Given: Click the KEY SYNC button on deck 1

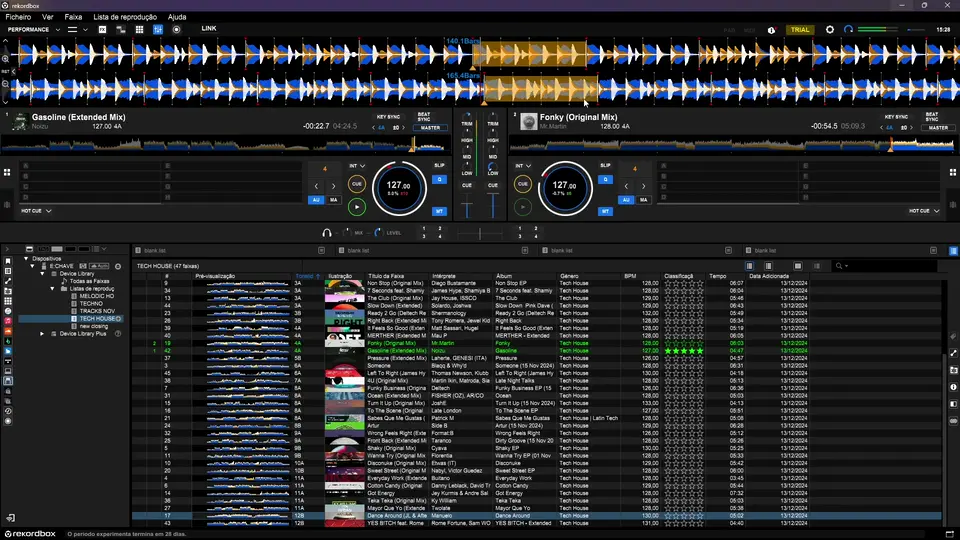Looking at the screenshot, I should [388, 116].
